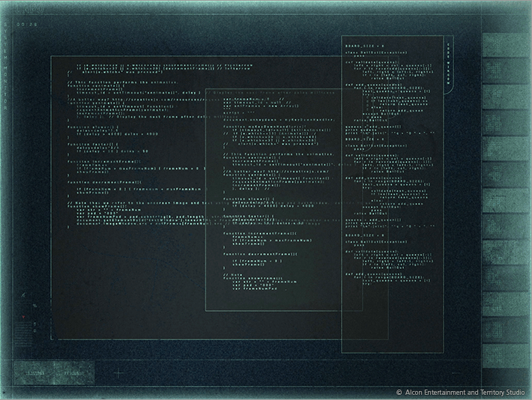Image resolution: width=532 pixels, height=400 pixels.
Task: Click the first thumbnail tile in the right sidebar
Action: [507, 45]
